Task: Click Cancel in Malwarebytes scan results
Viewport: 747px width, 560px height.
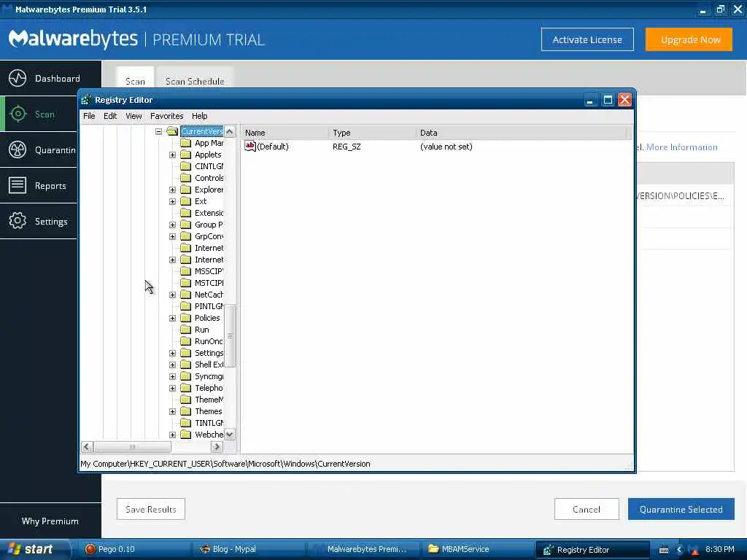Action: click(x=587, y=509)
